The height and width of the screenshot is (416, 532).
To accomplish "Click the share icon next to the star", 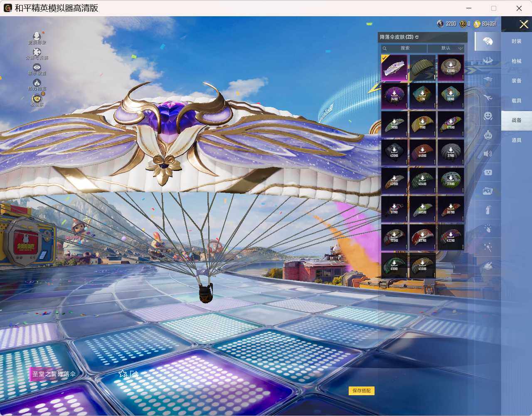I will coord(134,374).
